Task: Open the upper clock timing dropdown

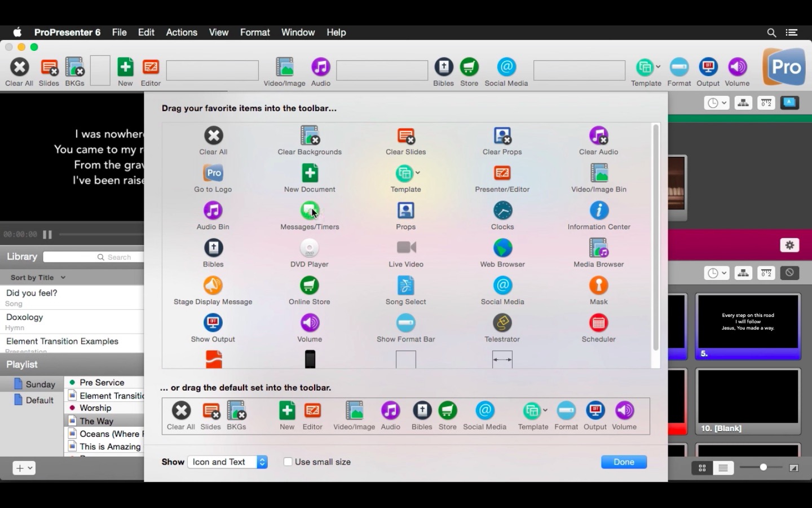Action: (x=717, y=103)
